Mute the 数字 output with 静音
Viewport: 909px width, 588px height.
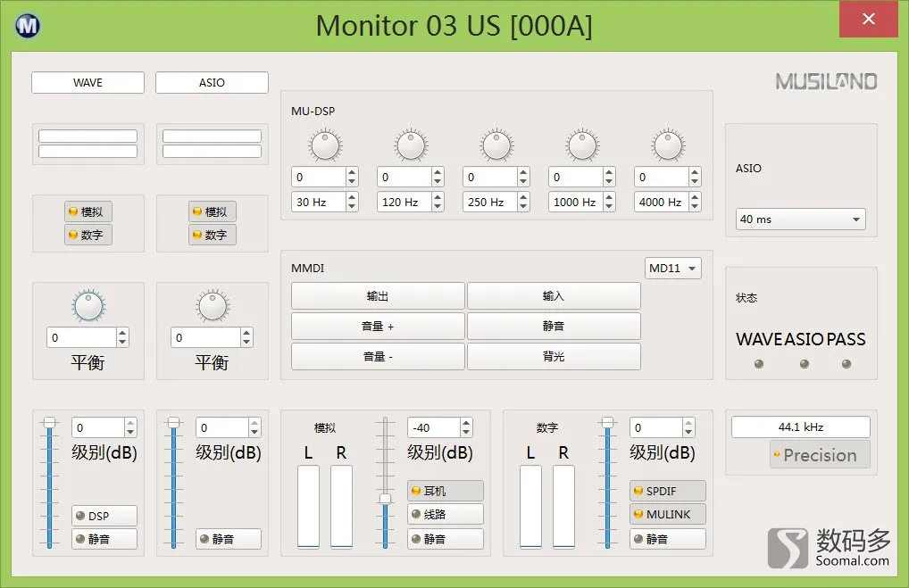[668, 539]
